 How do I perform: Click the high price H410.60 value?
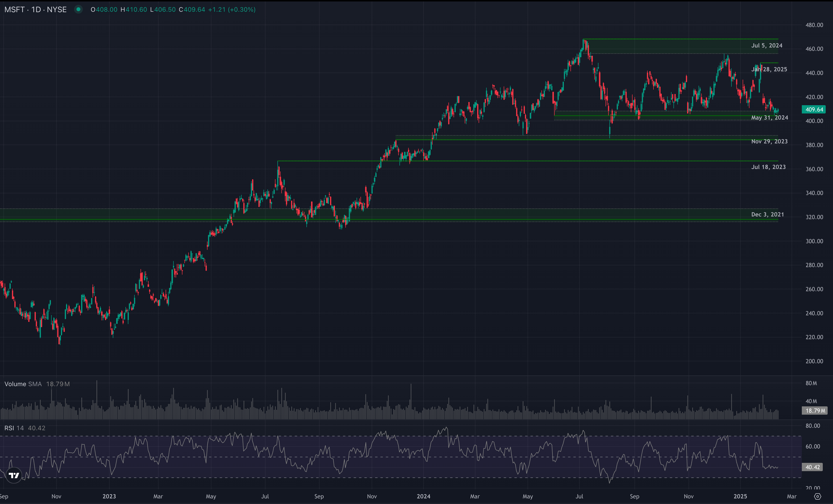pyautogui.click(x=134, y=9)
